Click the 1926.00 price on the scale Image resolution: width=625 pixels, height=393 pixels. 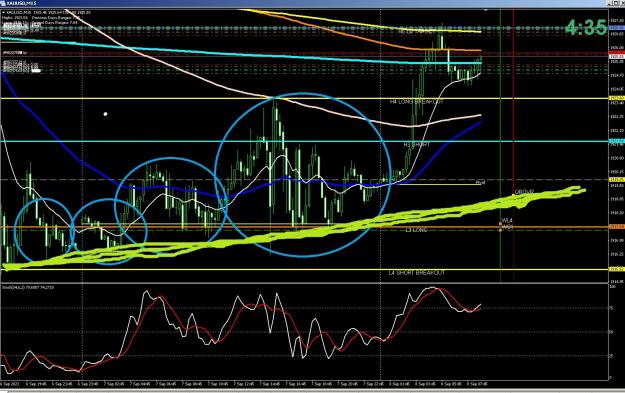coord(617,47)
